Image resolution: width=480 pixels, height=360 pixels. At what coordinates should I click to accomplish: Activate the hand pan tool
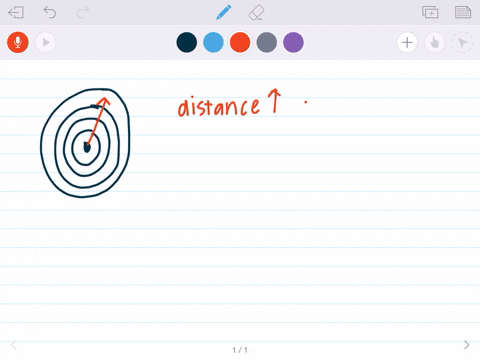(435, 43)
